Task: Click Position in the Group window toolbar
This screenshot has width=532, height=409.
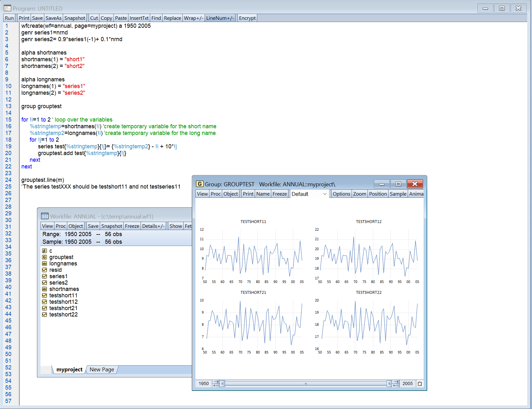Action: click(x=378, y=194)
